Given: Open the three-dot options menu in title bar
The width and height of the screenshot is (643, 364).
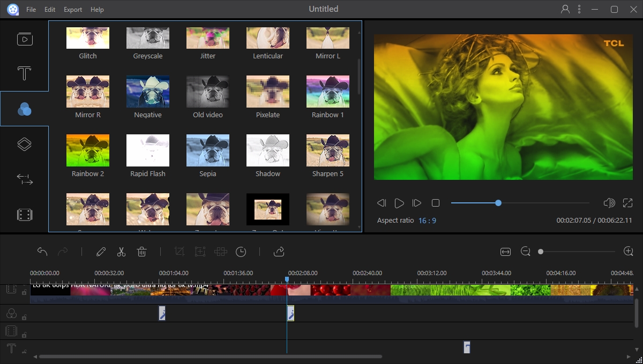Looking at the screenshot, I should click(x=579, y=9).
